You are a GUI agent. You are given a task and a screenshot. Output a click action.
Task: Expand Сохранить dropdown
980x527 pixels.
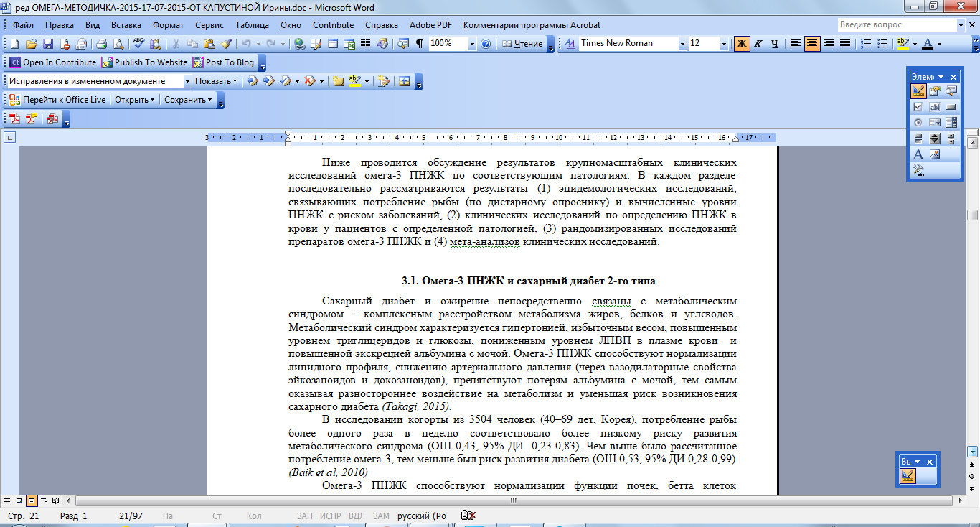(189, 100)
